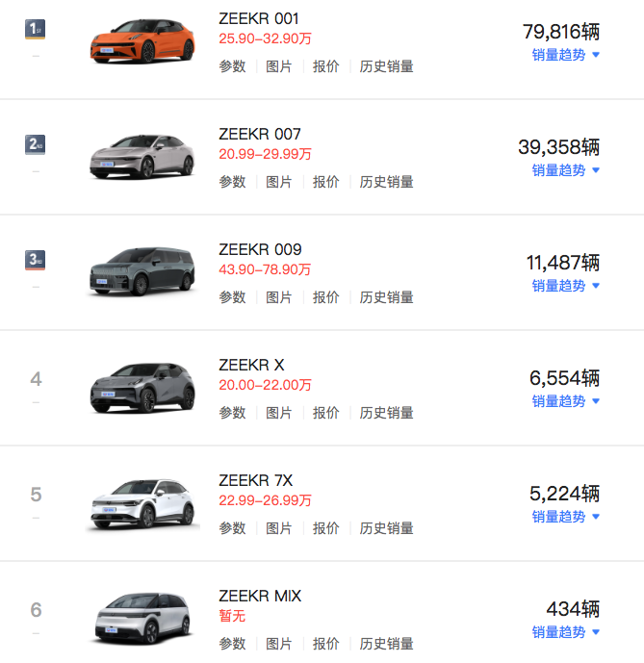Open 历史销量 for ZEEKR 001
Screen dimensions: 644x663
click(387, 66)
